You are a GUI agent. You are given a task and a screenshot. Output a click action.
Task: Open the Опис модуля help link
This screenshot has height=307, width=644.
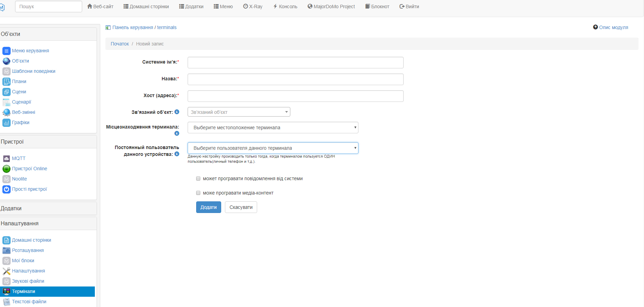coord(610,27)
